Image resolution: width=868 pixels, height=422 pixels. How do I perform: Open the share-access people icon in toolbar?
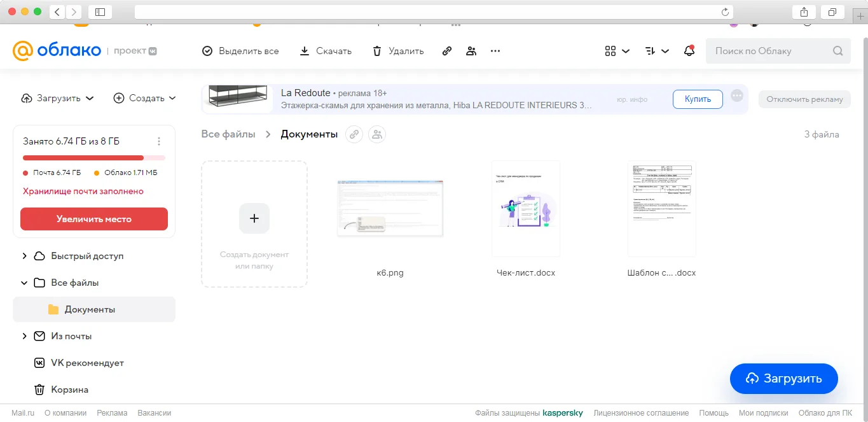pos(471,51)
